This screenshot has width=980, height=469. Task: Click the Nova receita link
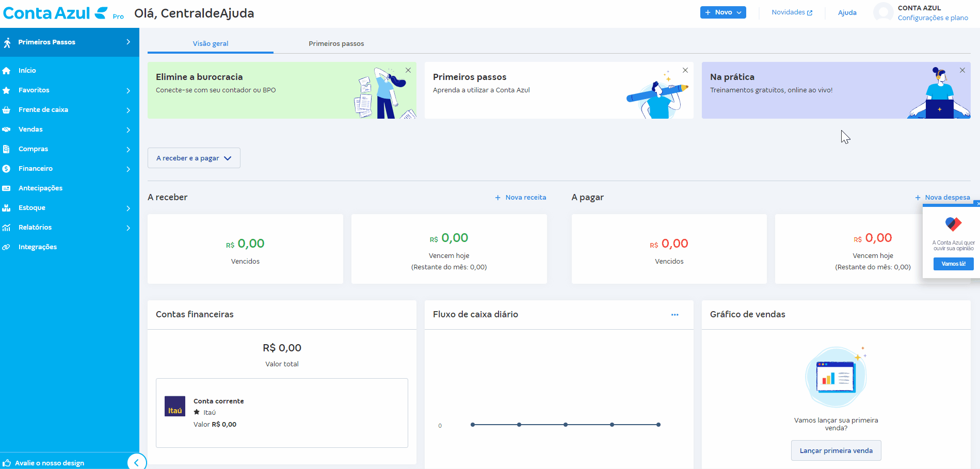point(526,198)
